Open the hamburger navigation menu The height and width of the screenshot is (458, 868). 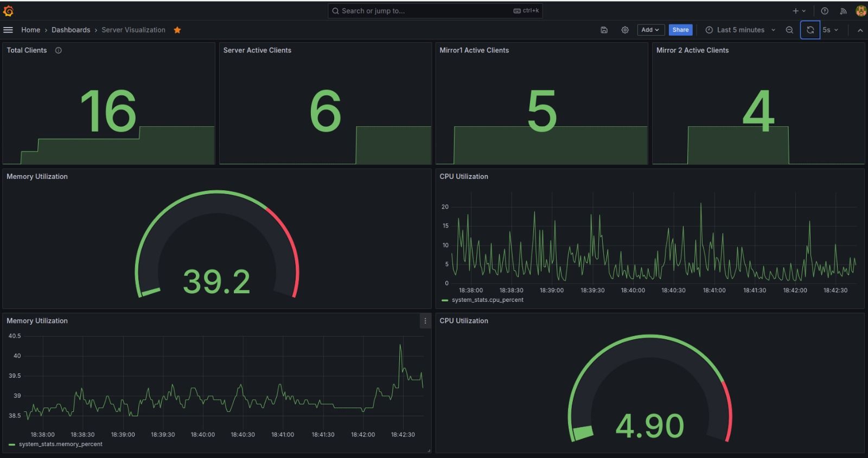[x=8, y=30]
